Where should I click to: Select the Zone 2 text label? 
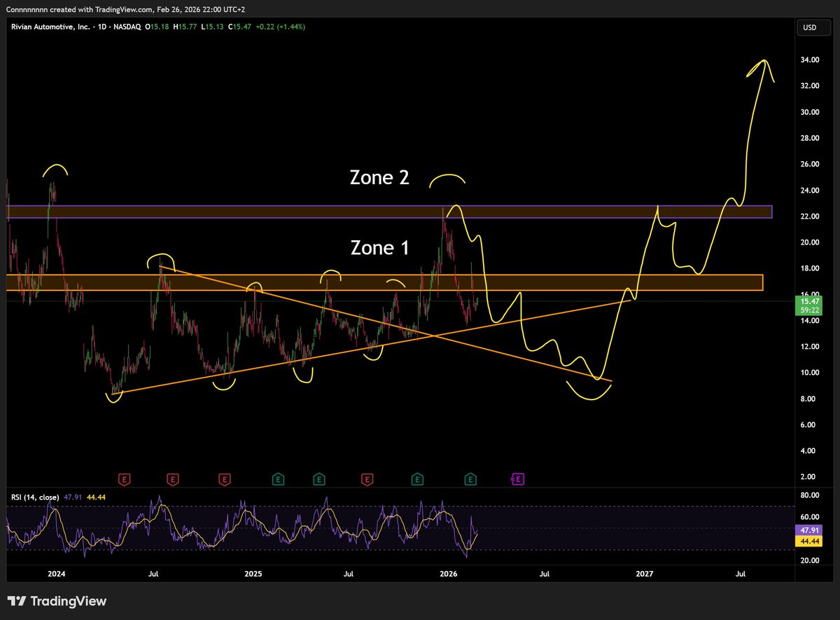pos(379,178)
